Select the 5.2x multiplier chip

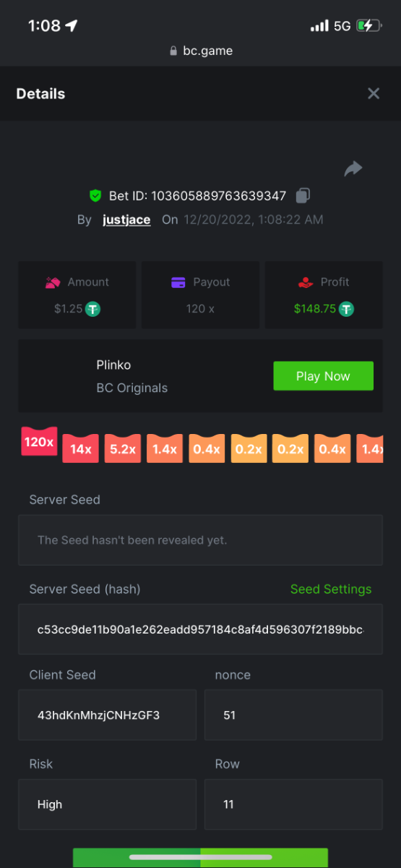click(123, 448)
